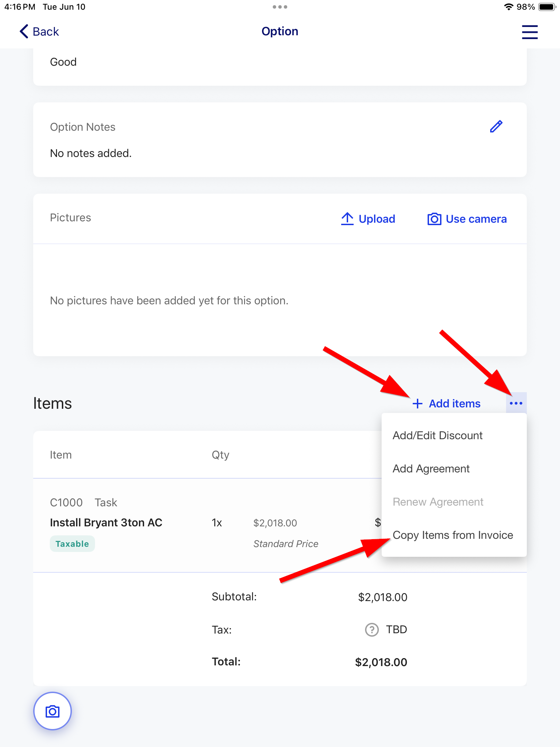Tap the Back chevron arrow
Image resolution: width=560 pixels, height=747 pixels.
[x=24, y=31]
